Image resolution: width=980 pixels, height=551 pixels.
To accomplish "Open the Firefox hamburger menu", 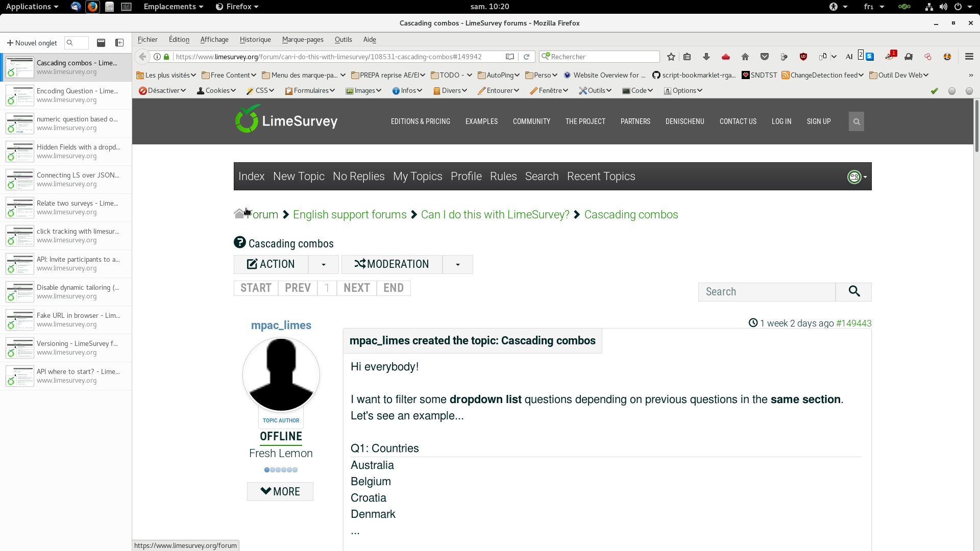I will [x=969, y=57].
